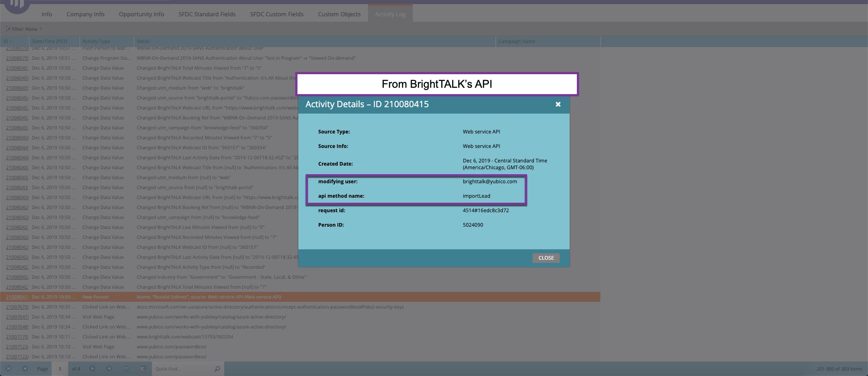868x376 pixels.
Task: Click "Change Program Sta..." activity type cell
Action: click(106, 58)
